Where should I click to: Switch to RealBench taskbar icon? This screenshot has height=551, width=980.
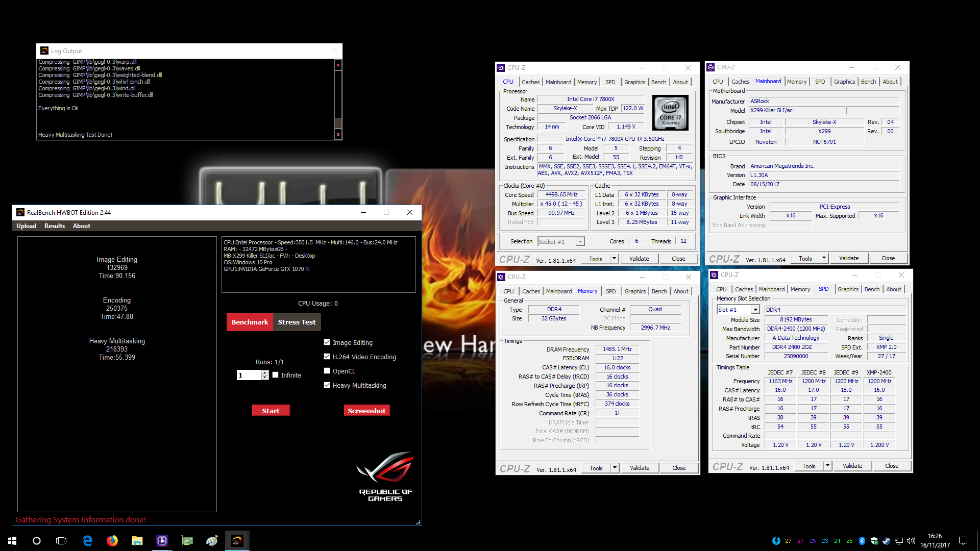pos(237,541)
